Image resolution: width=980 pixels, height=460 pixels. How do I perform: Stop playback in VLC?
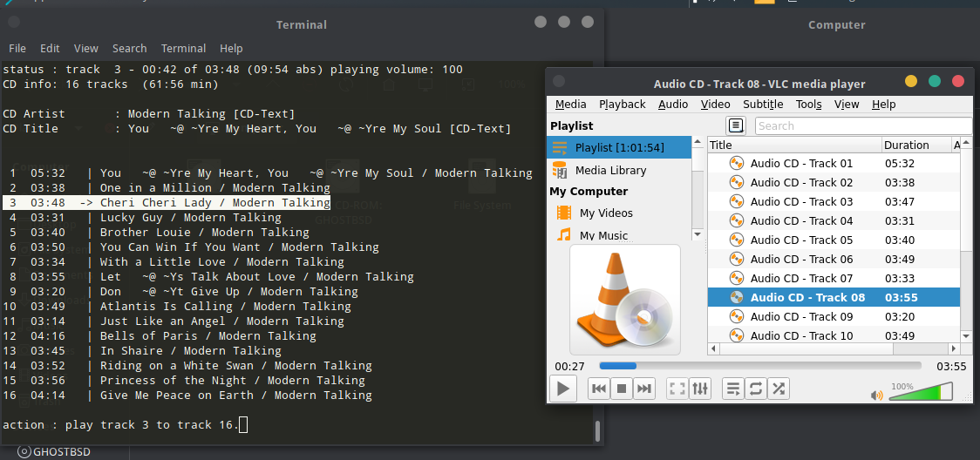coord(622,389)
